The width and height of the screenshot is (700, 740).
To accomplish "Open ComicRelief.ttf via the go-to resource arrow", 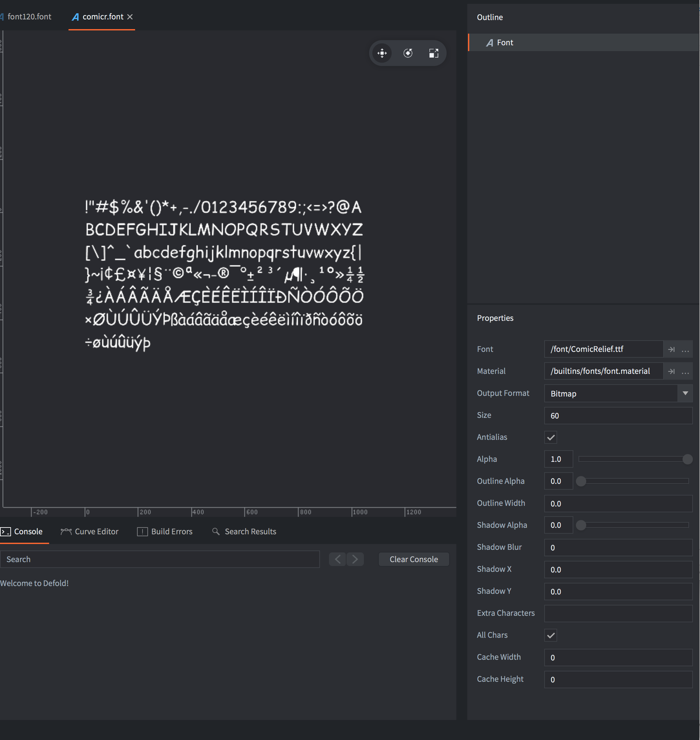I will click(x=671, y=349).
